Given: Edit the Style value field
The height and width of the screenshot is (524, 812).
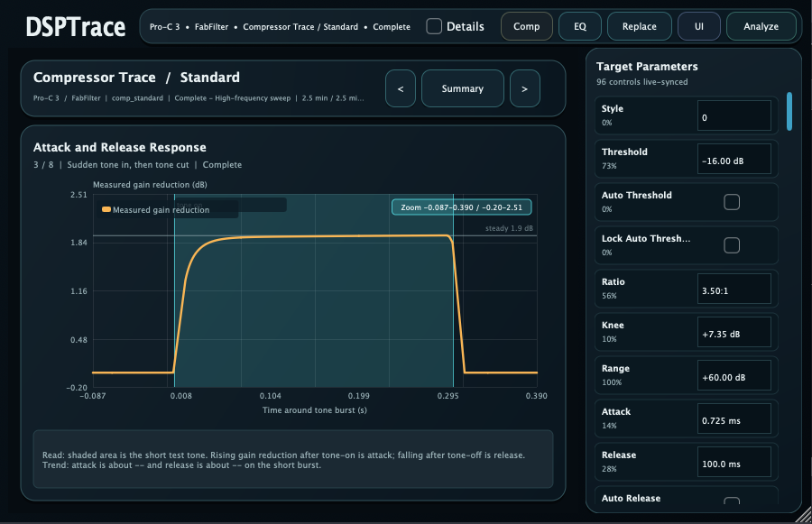Looking at the screenshot, I should click(x=734, y=115).
